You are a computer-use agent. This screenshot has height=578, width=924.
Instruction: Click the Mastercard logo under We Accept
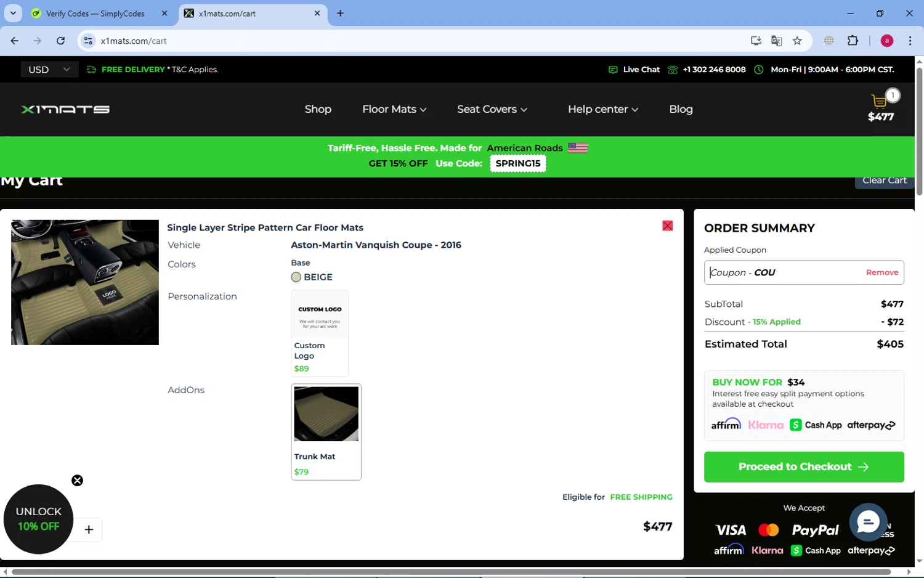769,530
